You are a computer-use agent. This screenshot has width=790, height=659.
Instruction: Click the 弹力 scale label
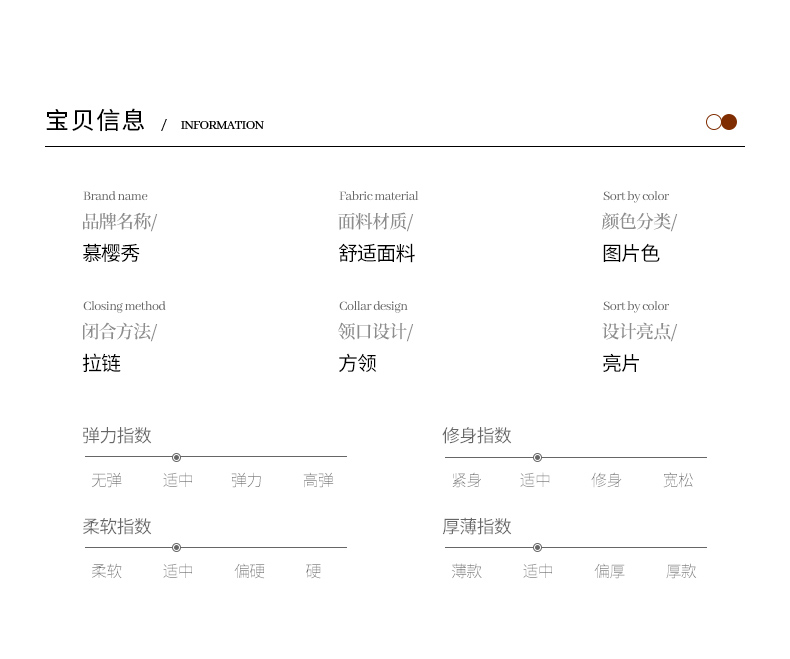pos(246,480)
